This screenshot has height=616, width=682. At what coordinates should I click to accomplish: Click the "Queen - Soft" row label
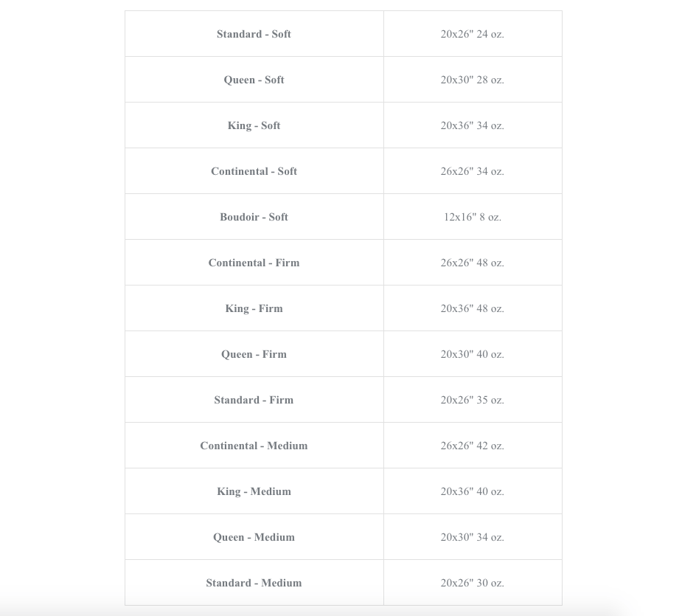tap(254, 80)
